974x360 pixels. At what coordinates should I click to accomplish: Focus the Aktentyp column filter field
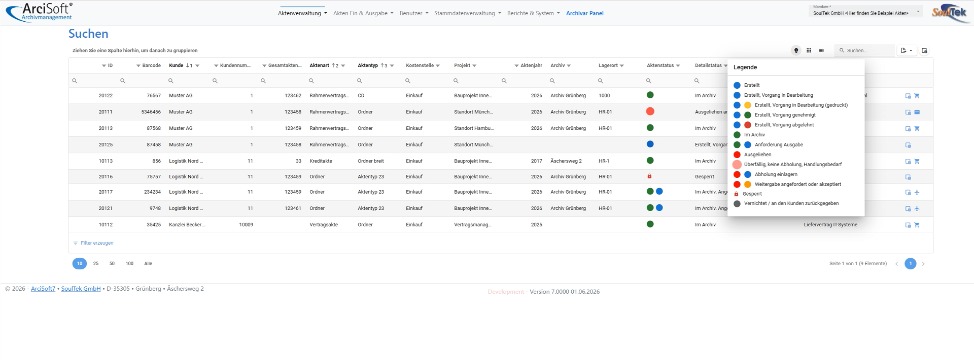click(x=378, y=81)
